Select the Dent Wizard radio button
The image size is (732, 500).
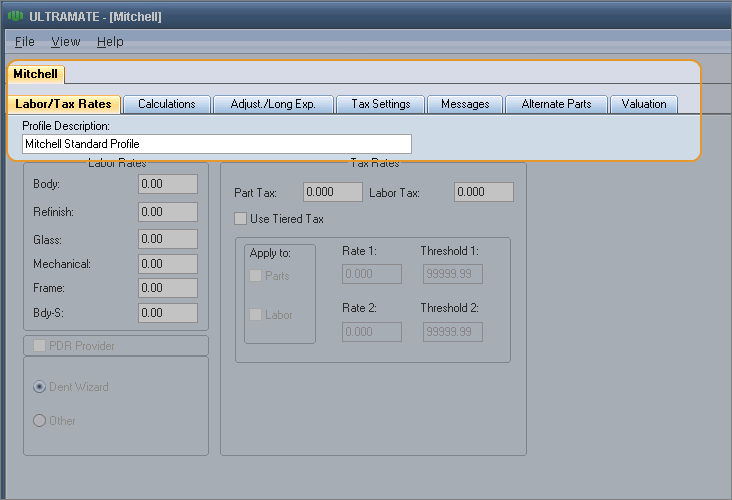(x=40, y=387)
